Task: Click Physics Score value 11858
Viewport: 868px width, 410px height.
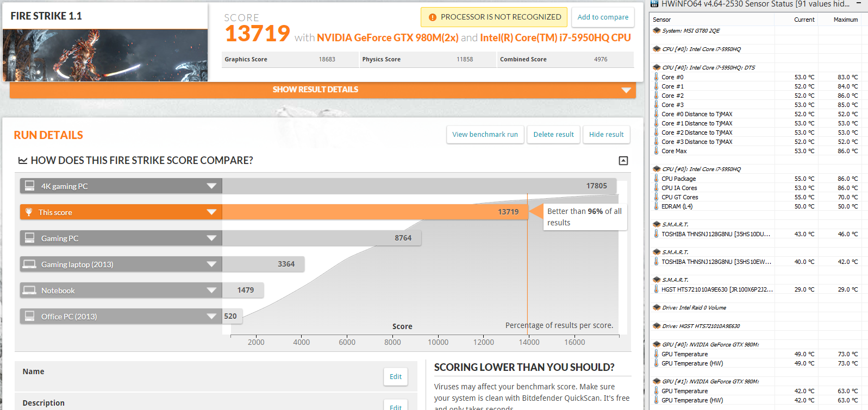Action: click(x=465, y=60)
